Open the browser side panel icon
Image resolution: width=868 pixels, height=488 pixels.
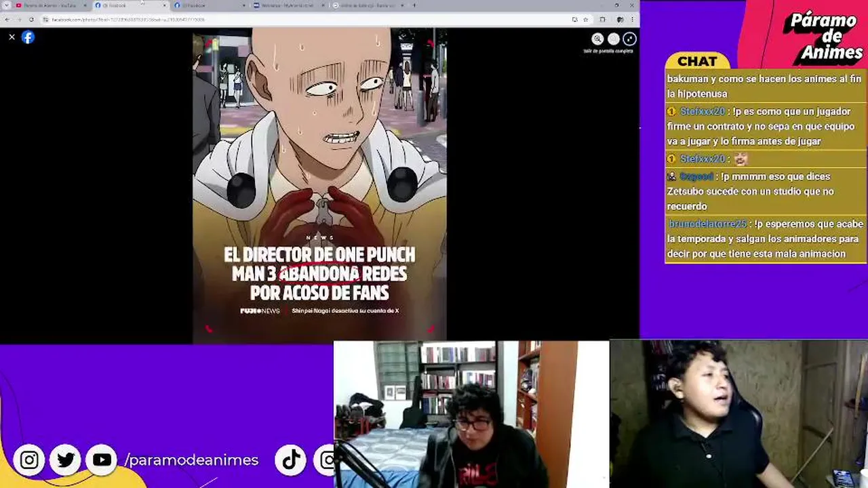point(602,20)
